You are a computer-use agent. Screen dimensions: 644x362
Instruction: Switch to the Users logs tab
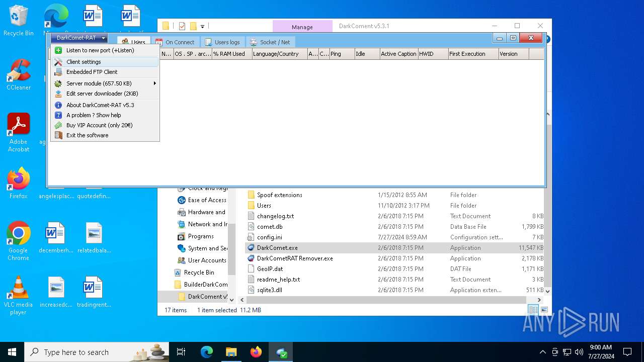[222, 42]
